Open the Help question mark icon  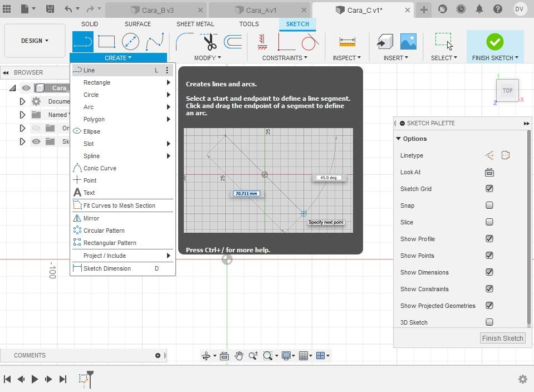(x=498, y=9)
